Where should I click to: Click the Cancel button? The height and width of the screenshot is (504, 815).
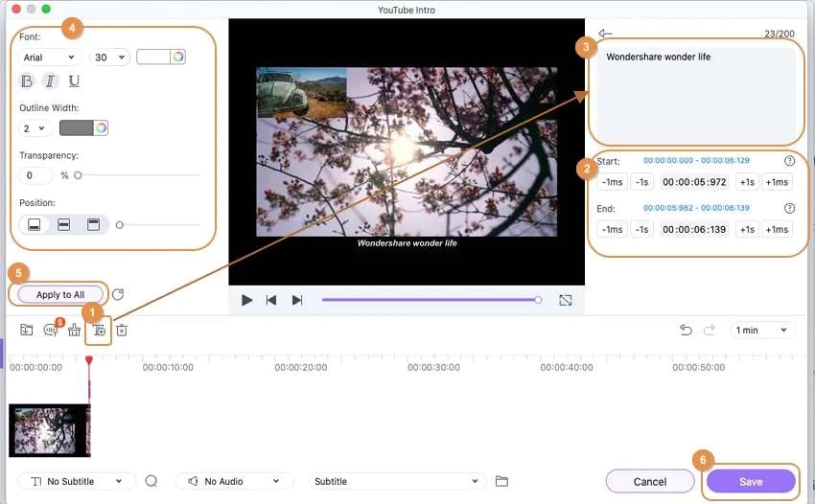pyautogui.click(x=650, y=482)
